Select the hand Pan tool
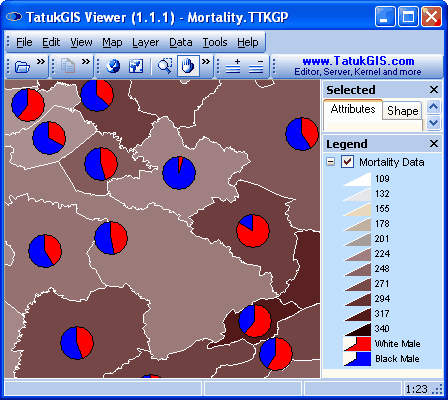The width and height of the screenshot is (448, 400). click(x=188, y=66)
